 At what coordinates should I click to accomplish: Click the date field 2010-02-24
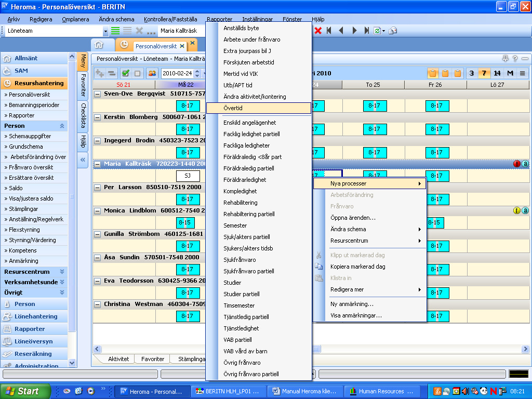177,73
